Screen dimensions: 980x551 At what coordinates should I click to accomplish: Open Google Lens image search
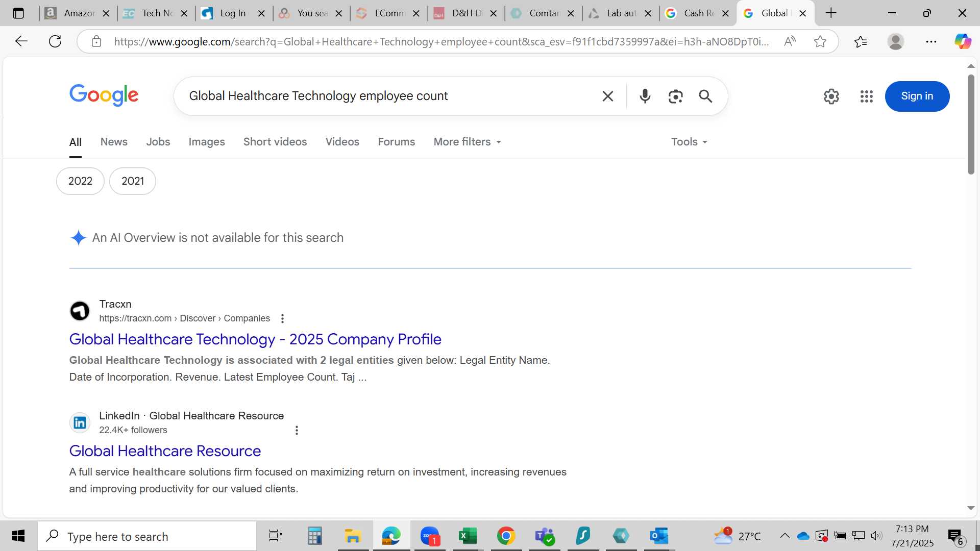[x=675, y=96]
